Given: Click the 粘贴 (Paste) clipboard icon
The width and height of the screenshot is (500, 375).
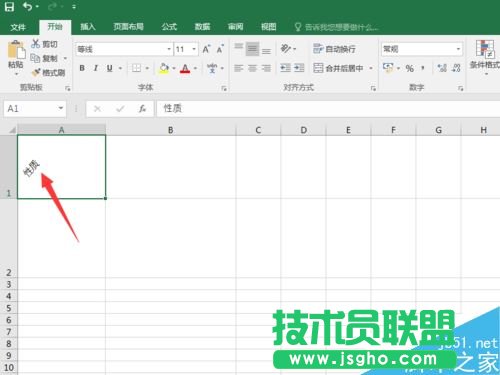Looking at the screenshot, I should (x=16, y=50).
